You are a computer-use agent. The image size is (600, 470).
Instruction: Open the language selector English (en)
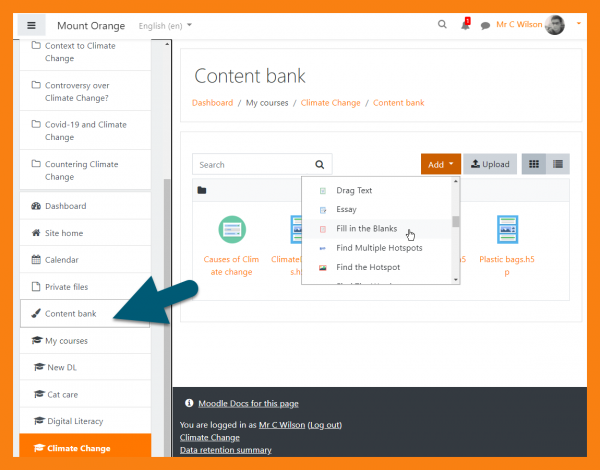(165, 25)
